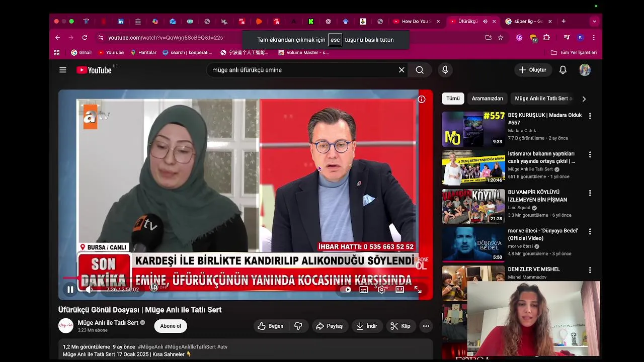This screenshot has height=362, width=644.
Task: Mute the video player volume icon
Action: 90,290
